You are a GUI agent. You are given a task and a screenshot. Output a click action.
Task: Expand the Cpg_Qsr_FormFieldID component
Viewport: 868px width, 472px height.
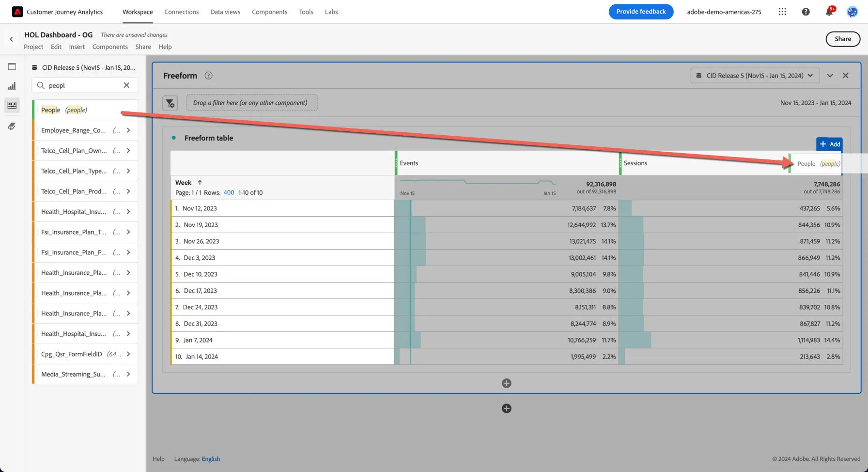(128, 354)
